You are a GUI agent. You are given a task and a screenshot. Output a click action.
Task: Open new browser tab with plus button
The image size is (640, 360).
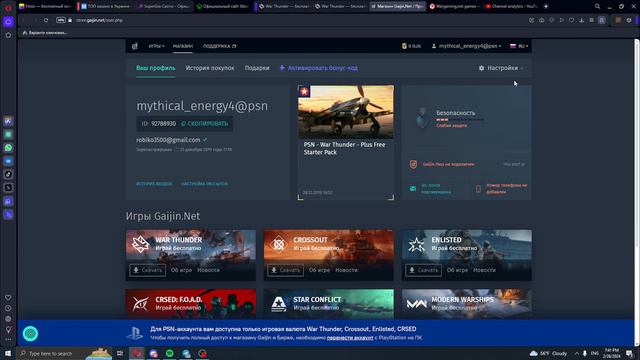point(546,6)
